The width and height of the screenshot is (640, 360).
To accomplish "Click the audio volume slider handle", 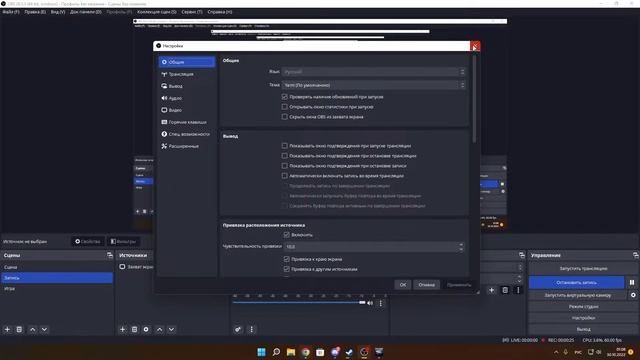I will click(362, 302).
